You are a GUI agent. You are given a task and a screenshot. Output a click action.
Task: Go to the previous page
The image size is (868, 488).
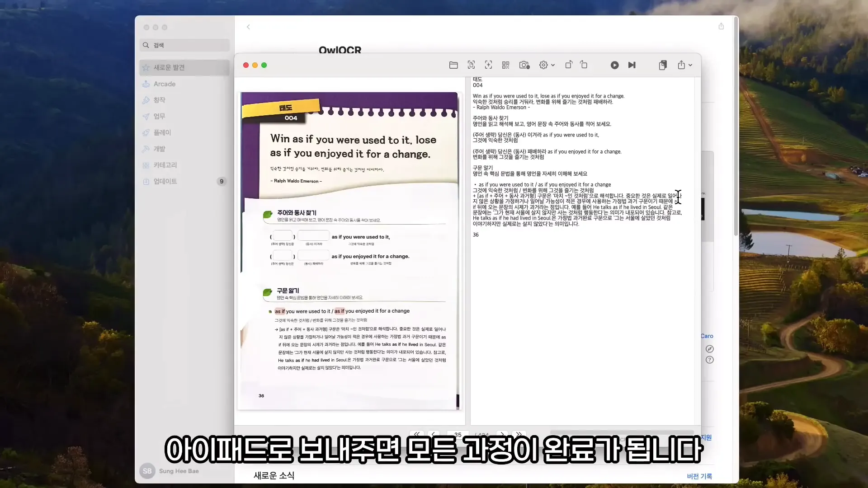pyautogui.click(x=434, y=434)
